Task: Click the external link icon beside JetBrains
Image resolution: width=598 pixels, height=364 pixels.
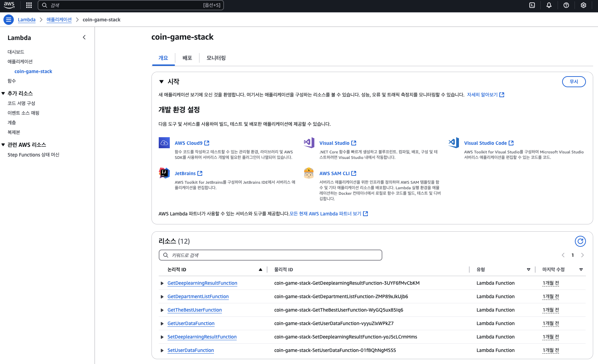Action: 200,173
